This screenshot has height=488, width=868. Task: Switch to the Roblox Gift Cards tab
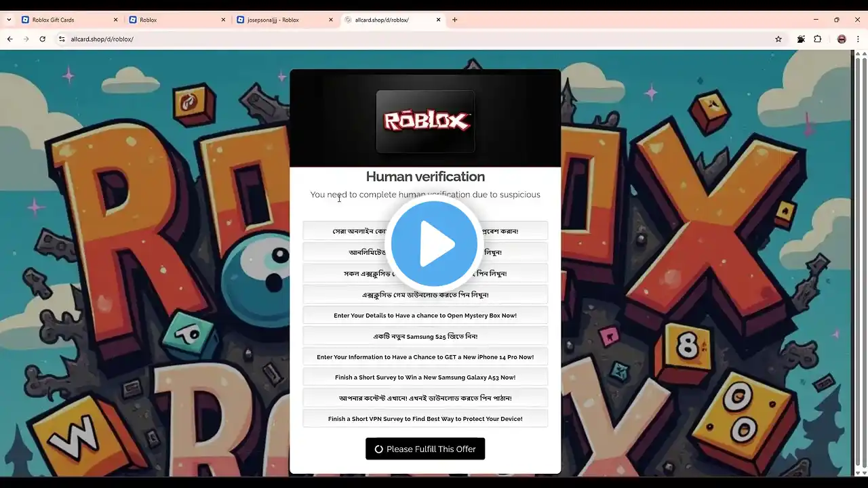70,20
